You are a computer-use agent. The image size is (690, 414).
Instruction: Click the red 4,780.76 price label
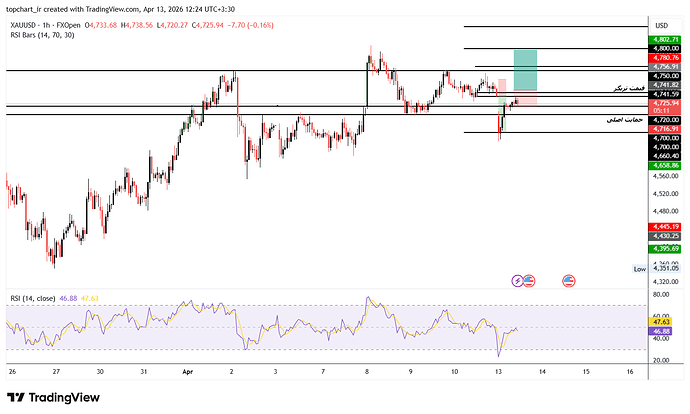pyautogui.click(x=666, y=58)
